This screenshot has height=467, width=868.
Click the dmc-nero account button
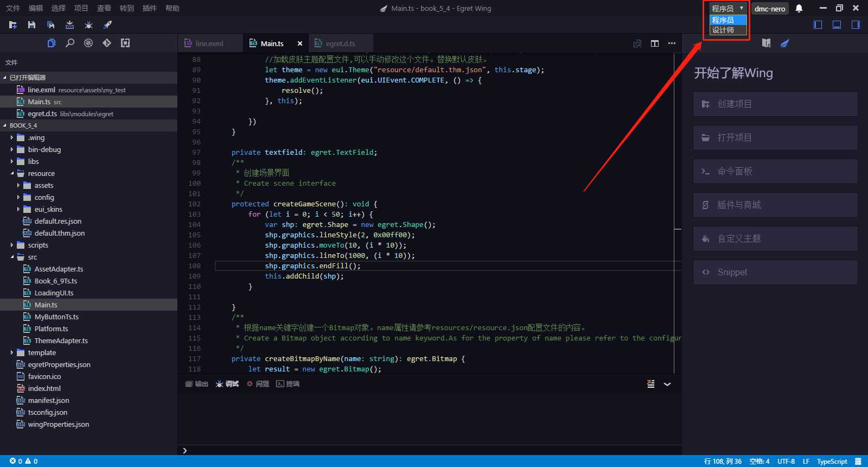tap(770, 8)
